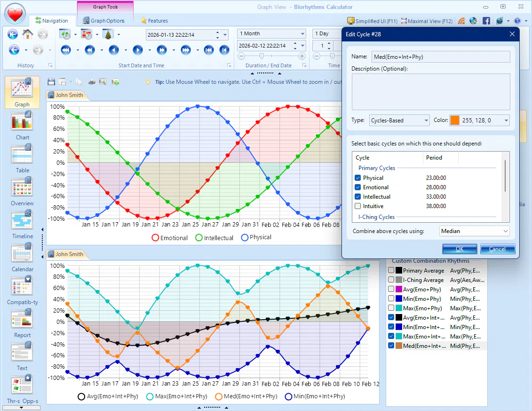This screenshot has width=532, height=411.
Task: Click Cancel in Edit Cycle dialog
Action: coord(497,249)
